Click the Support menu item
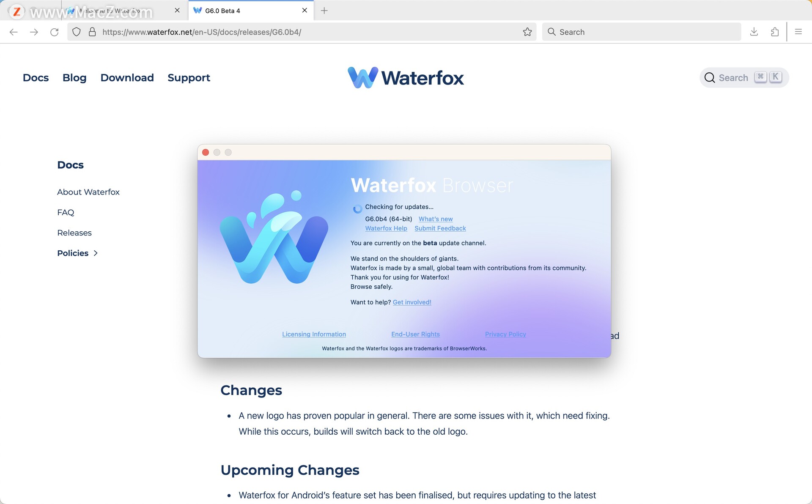 (189, 77)
